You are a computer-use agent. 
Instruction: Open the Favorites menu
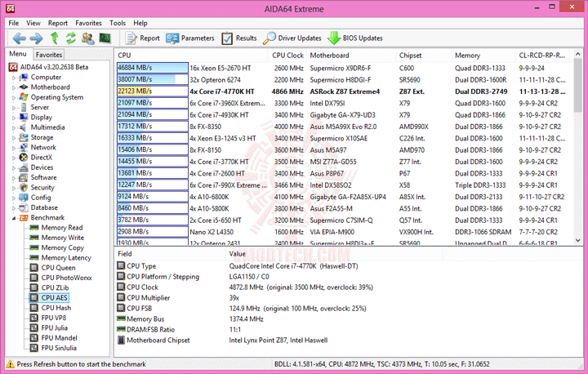click(88, 23)
